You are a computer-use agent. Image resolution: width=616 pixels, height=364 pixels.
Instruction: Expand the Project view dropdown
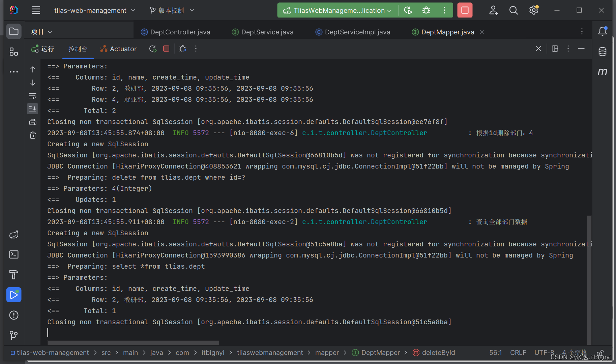click(41, 32)
